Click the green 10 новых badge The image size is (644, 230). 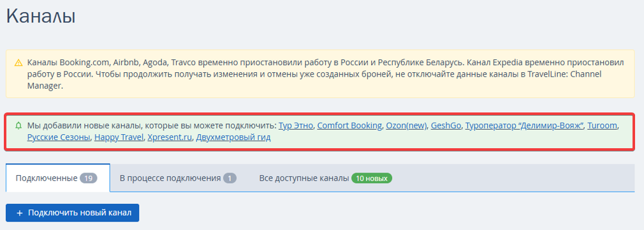click(x=372, y=178)
